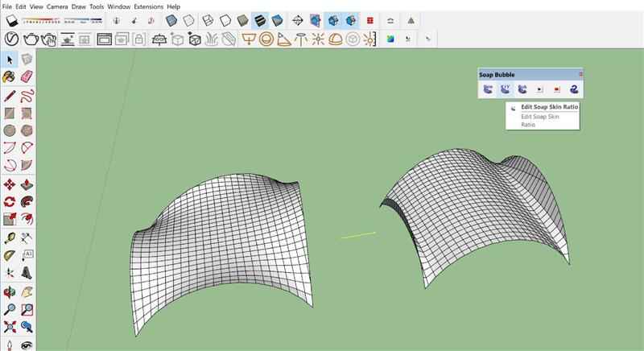Image resolution: width=644 pixels, height=351 pixels.
Task: Click the Section Plane tool
Action: pos(297,20)
